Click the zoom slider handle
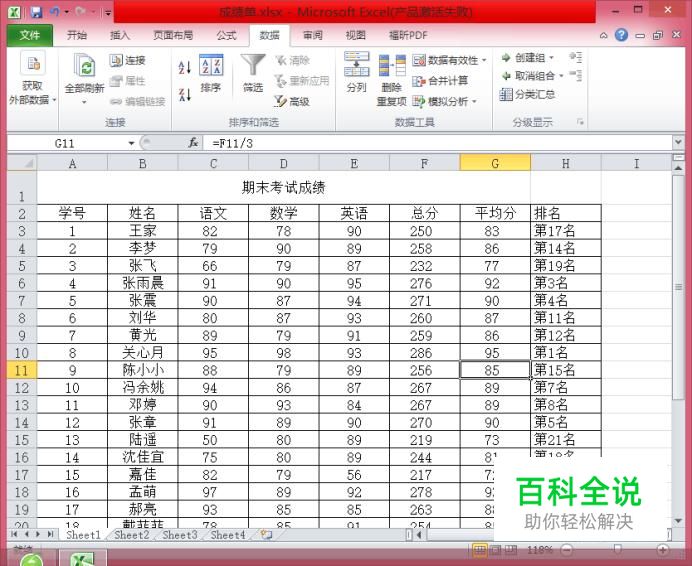Screen dimensions: 692x566 pyautogui.click(x=617, y=549)
